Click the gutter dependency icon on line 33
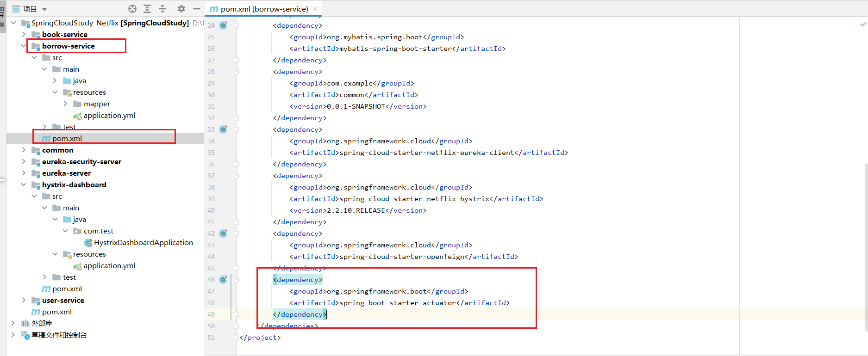868x356 pixels. tap(223, 129)
